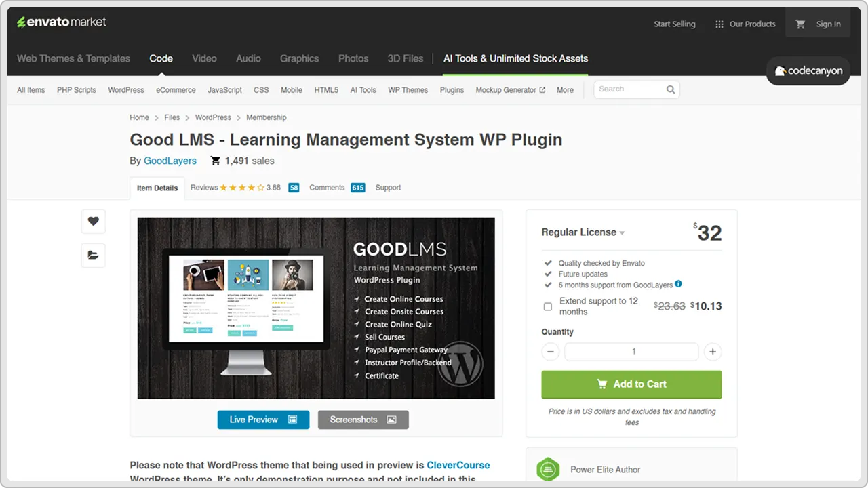Open WP Themes category

coord(408,90)
